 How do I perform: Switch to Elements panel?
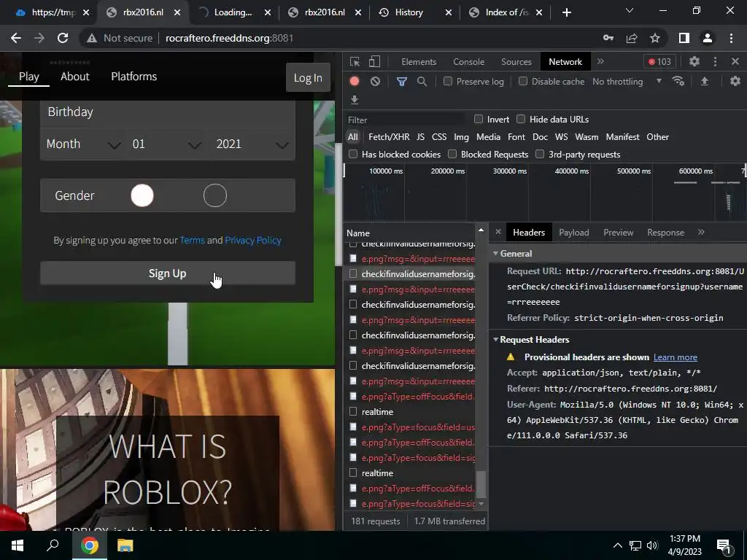coord(419,61)
